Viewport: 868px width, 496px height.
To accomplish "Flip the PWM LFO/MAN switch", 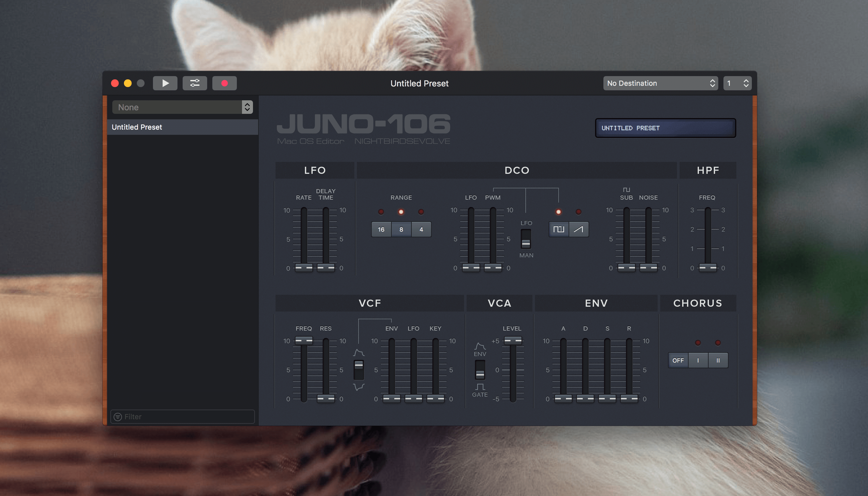I will point(526,239).
